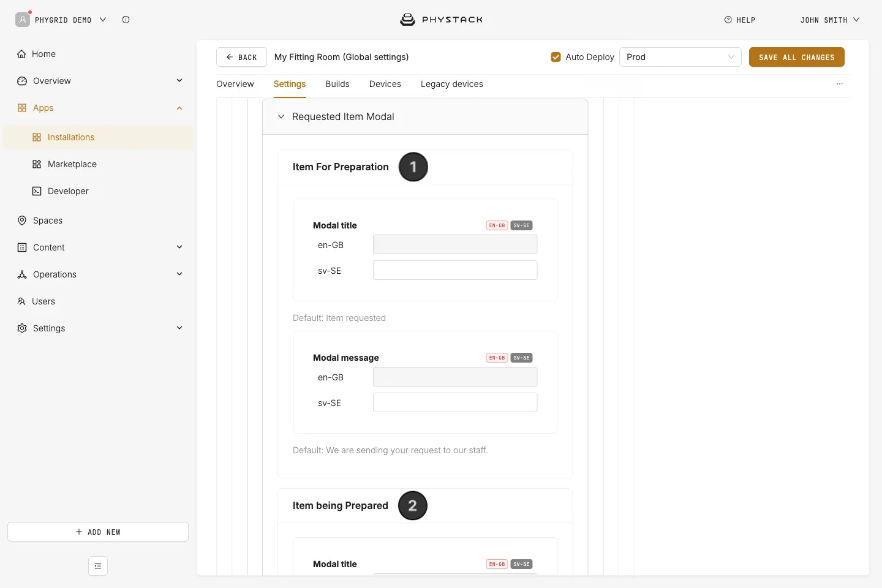Image resolution: width=882 pixels, height=588 pixels.
Task: Click the Content icon in sidebar
Action: pos(22,247)
